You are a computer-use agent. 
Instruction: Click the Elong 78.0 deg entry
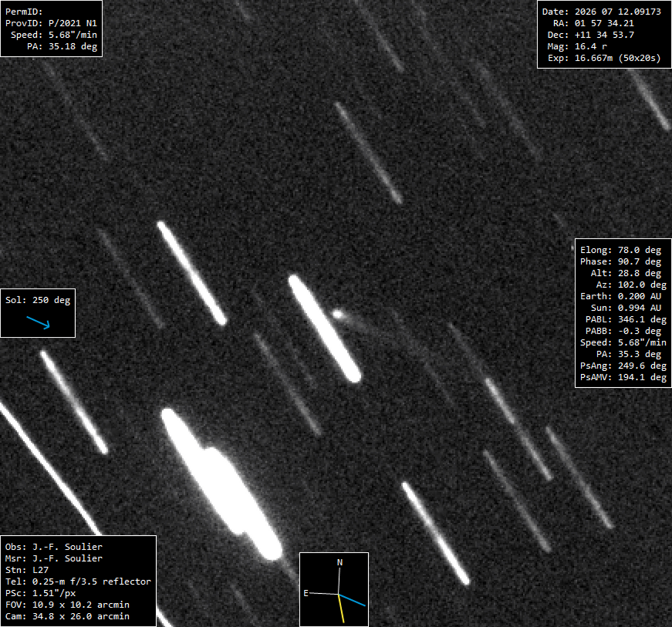(x=620, y=250)
